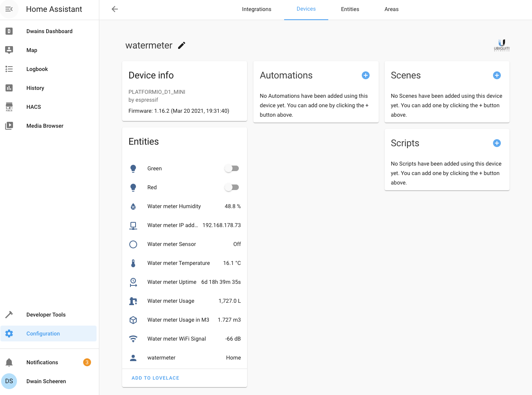Toggle the Green light switch
Image resolution: width=532 pixels, height=395 pixels.
coord(232,168)
